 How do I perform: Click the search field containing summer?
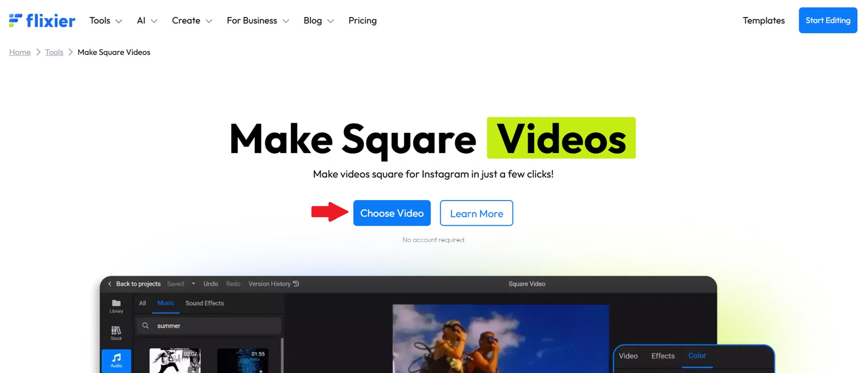point(209,326)
